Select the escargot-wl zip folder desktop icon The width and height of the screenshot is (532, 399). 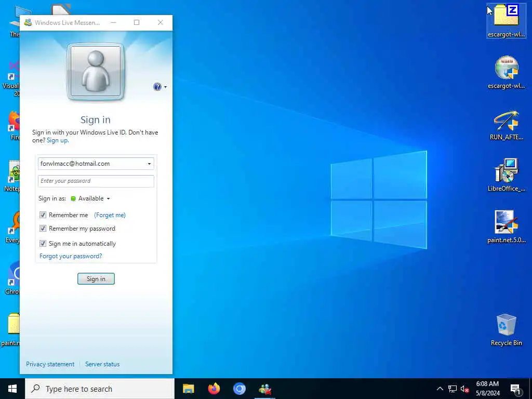(x=506, y=21)
